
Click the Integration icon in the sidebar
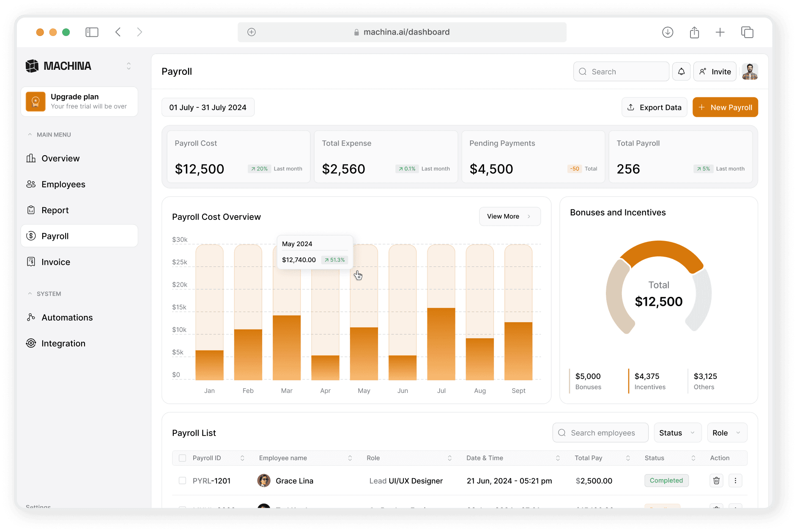tap(31, 343)
